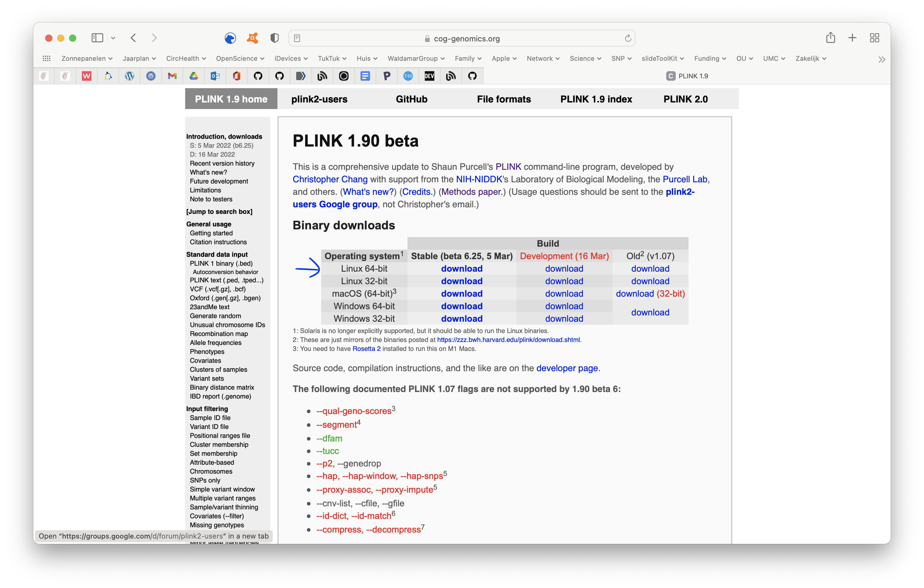This screenshot has height=588, width=924.
Task: Download stable macOS (64-bit) build
Action: tap(462, 293)
